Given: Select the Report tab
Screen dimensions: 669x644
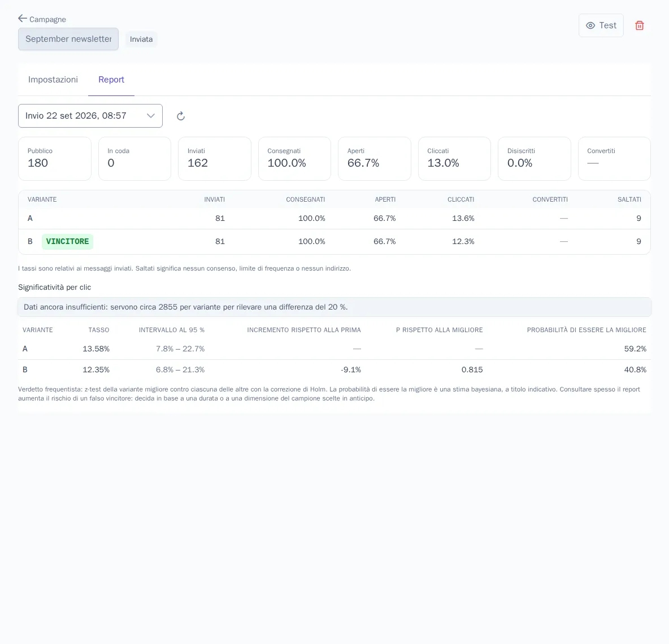Looking at the screenshot, I should pyautogui.click(x=111, y=80).
